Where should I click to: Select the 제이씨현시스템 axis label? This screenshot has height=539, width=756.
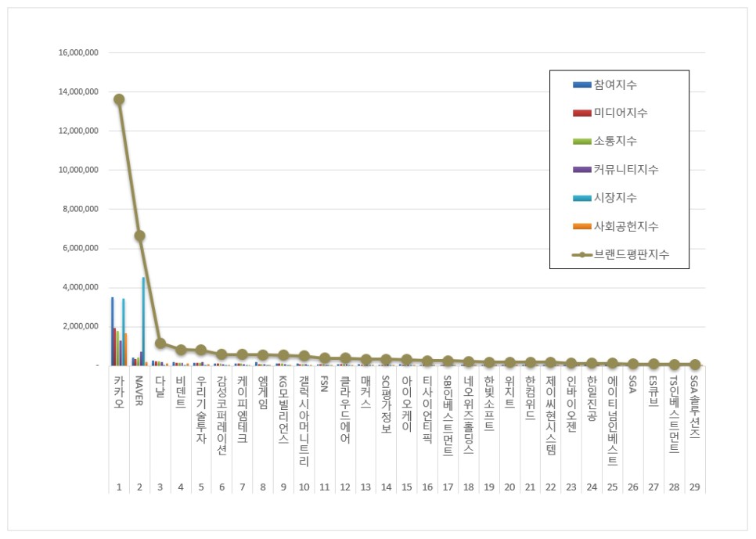[551, 415]
